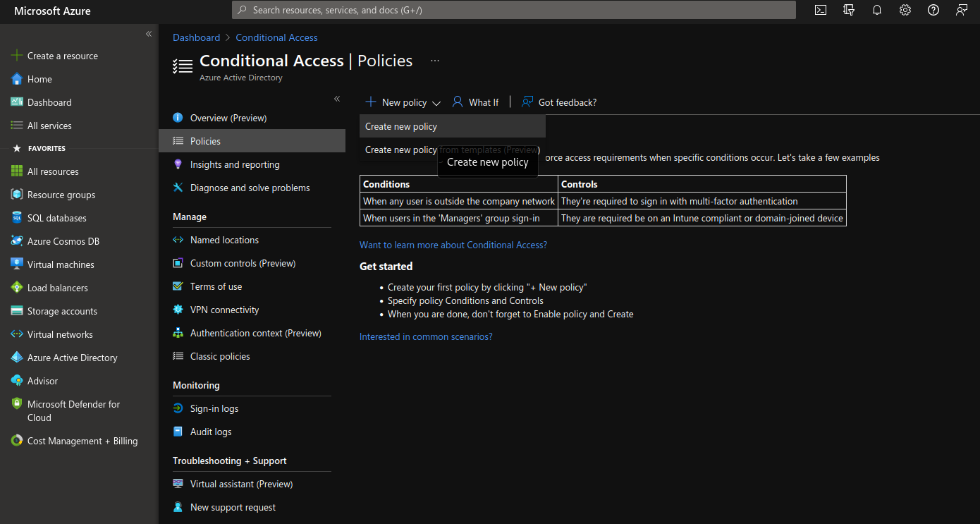Click the Azure Cosmos DB sidebar icon

(x=17, y=241)
